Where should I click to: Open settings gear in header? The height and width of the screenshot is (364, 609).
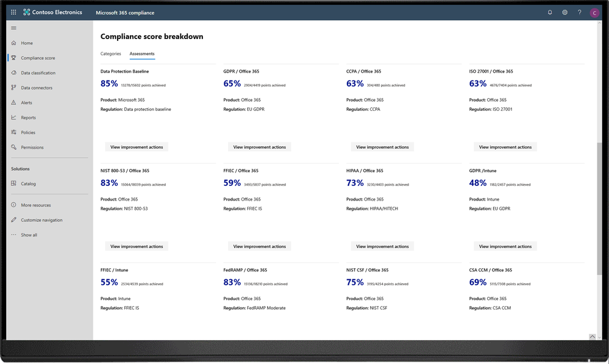564,12
